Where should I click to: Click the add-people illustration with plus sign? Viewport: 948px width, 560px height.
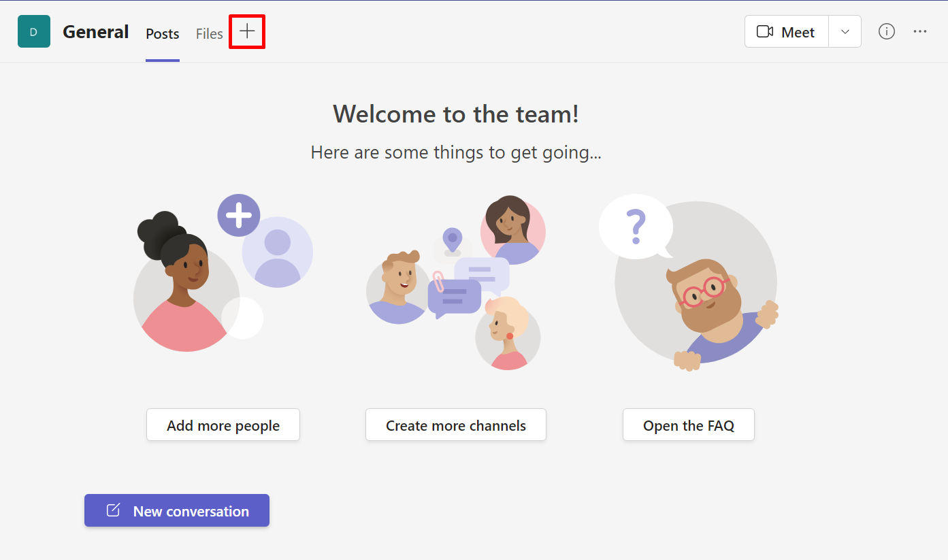click(x=223, y=272)
